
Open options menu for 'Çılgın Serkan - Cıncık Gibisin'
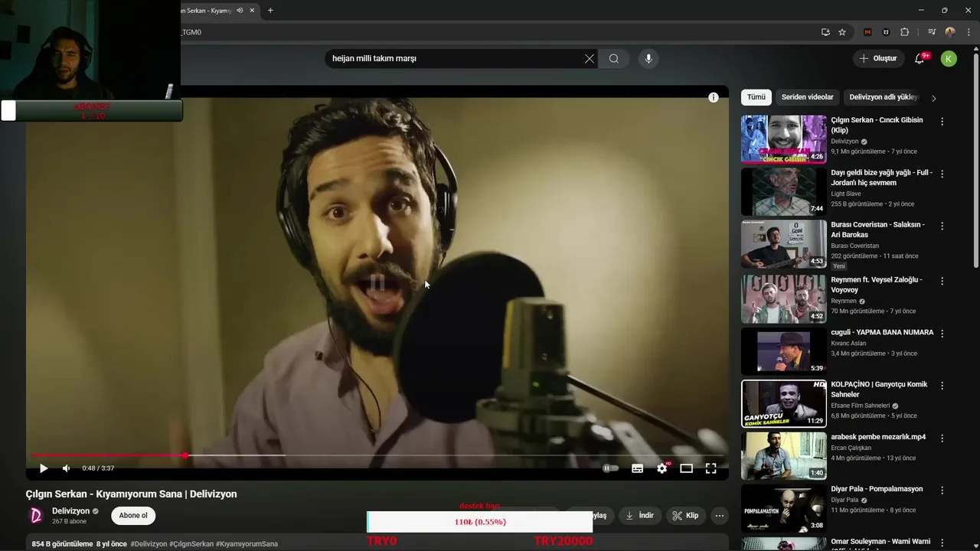pos(942,121)
